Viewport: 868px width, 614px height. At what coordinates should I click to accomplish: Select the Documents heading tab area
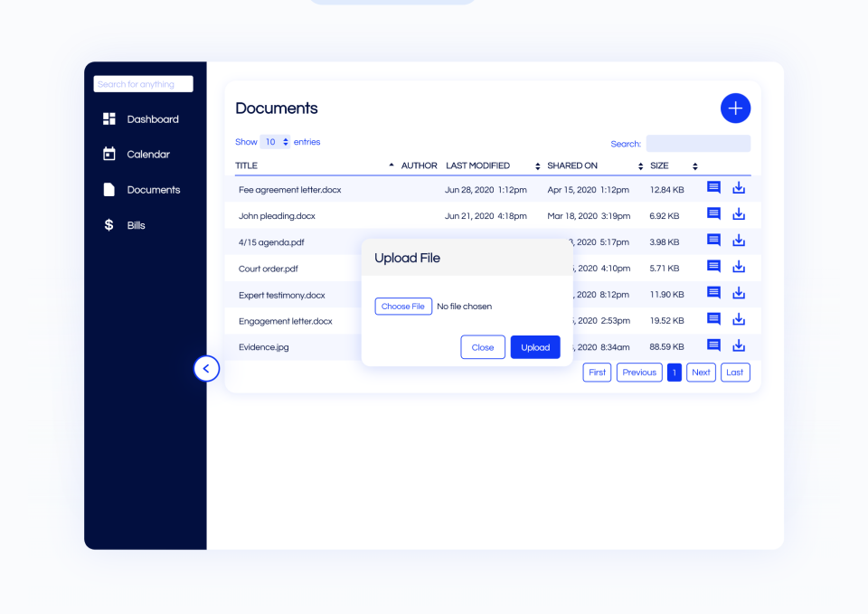click(277, 108)
